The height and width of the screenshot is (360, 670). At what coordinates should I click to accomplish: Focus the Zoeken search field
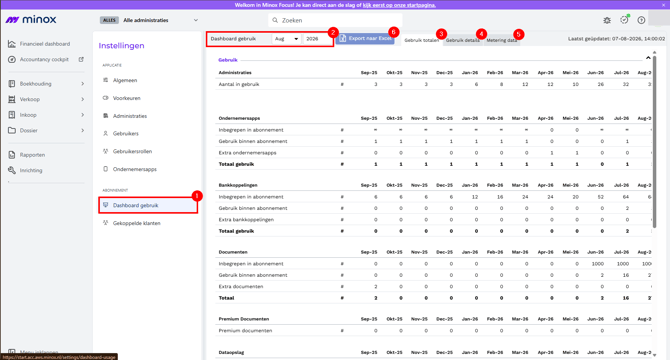(x=335, y=20)
